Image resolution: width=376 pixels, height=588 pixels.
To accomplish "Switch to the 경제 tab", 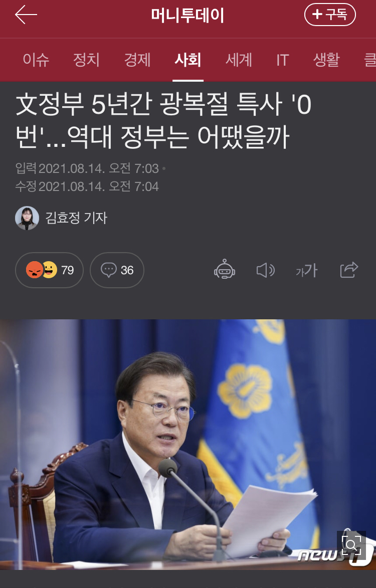I will 137,60.
